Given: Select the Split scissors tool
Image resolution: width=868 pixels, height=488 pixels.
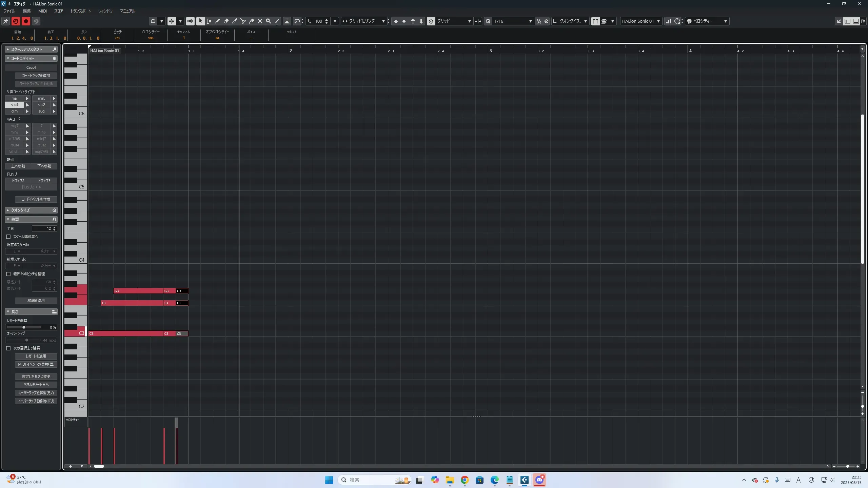Looking at the screenshot, I should [243, 21].
